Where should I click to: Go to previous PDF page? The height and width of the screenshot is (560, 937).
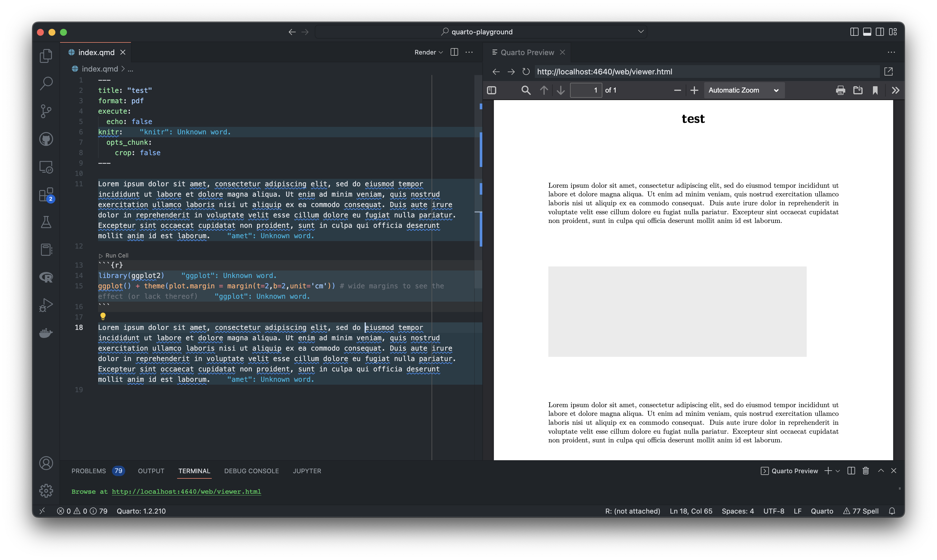pos(544,90)
